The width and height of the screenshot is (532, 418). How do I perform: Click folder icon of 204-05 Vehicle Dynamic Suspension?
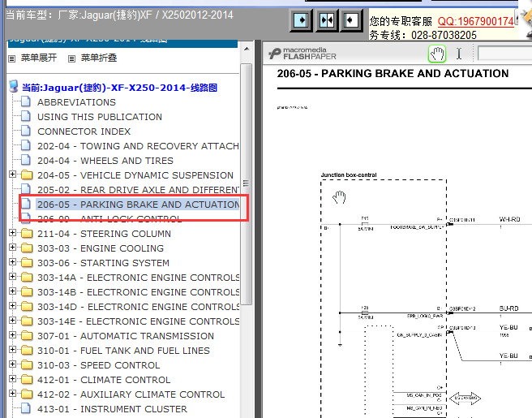tap(27, 175)
